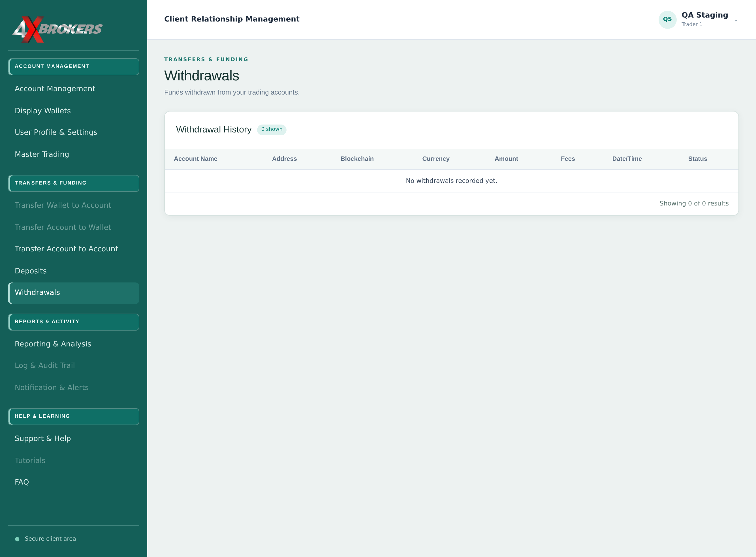Open Tutorials page
The height and width of the screenshot is (557, 756).
tap(74, 460)
